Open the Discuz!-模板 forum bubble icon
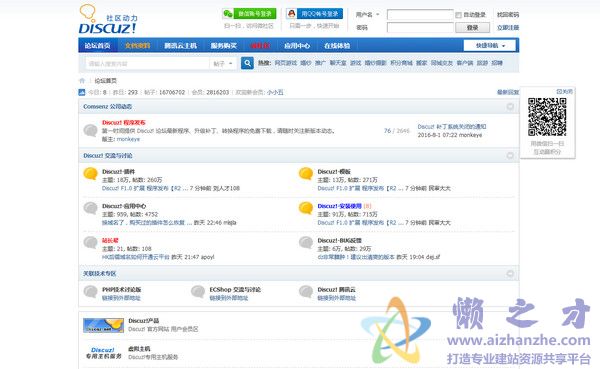The image size is (600, 369). (x=306, y=174)
